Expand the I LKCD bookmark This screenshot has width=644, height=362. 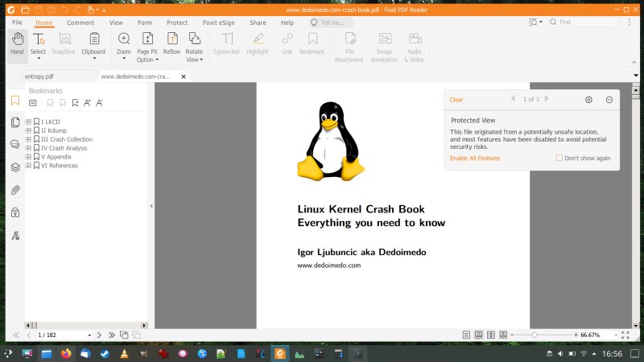click(x=28, y=121)
